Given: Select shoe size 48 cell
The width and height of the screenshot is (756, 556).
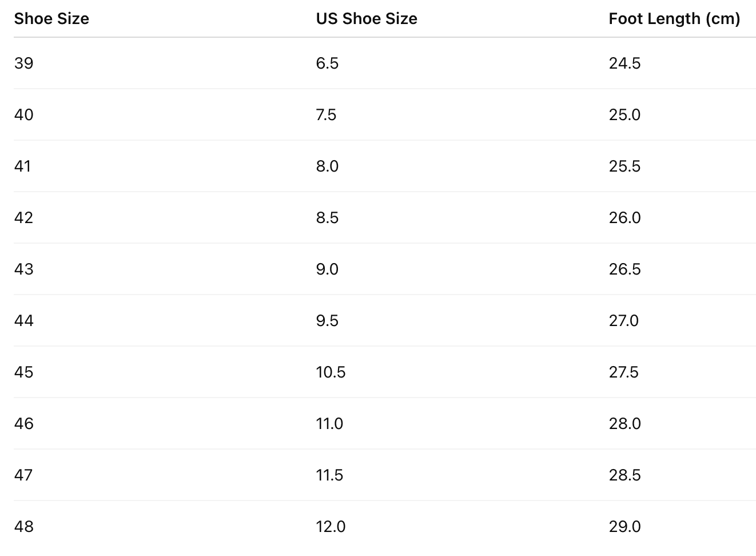Looking at the screenshot, I should [x=24, y=526].
